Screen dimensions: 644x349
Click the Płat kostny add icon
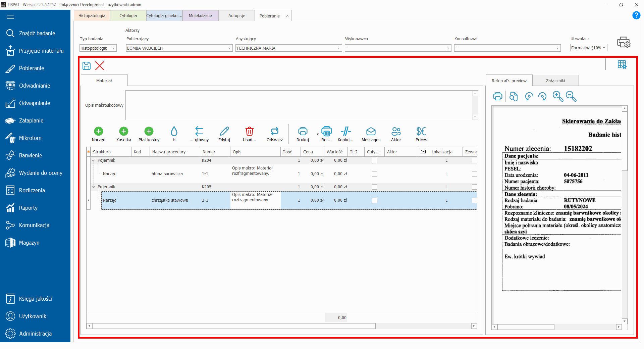click(149, 131)
